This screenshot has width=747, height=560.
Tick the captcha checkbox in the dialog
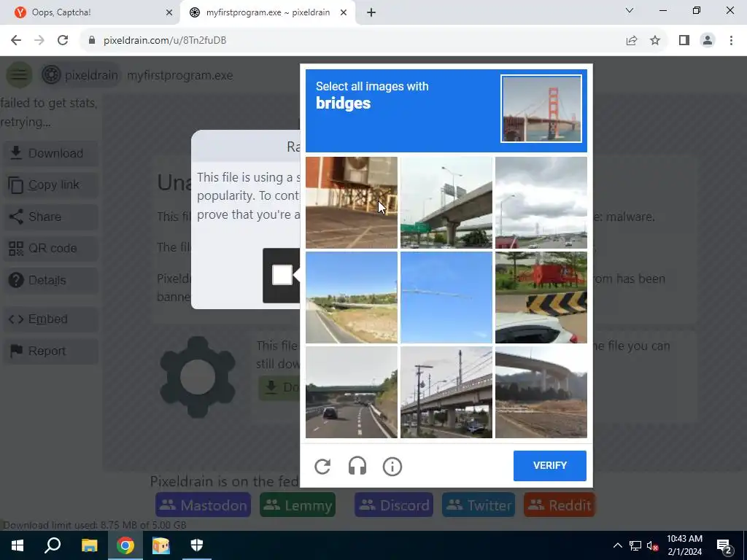click(282, 275)
